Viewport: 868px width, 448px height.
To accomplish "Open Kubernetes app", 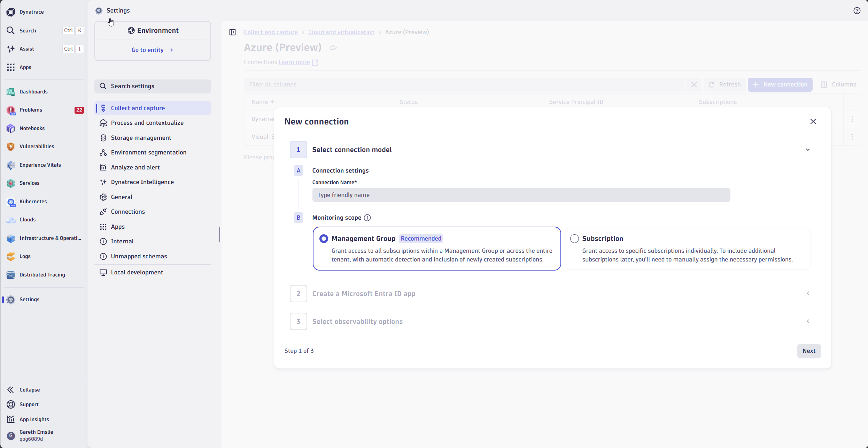I will coord(45,202).
